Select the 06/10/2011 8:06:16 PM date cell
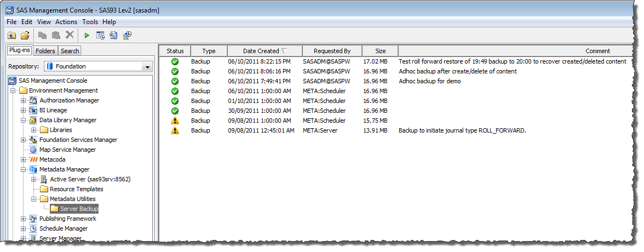This screenshot has height=252, width=644. pyautogui.click(x=260, y=71)
